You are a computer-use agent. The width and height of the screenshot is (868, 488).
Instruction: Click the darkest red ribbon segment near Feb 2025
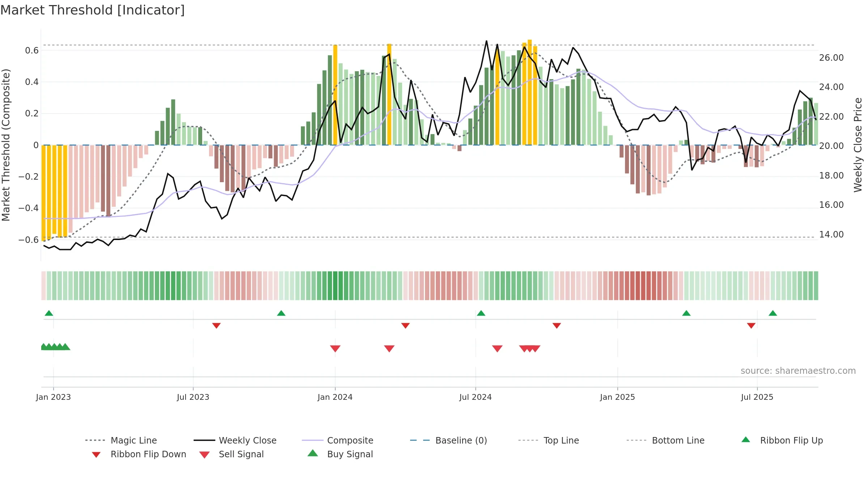pyautogui.click(x=643, y=286)
